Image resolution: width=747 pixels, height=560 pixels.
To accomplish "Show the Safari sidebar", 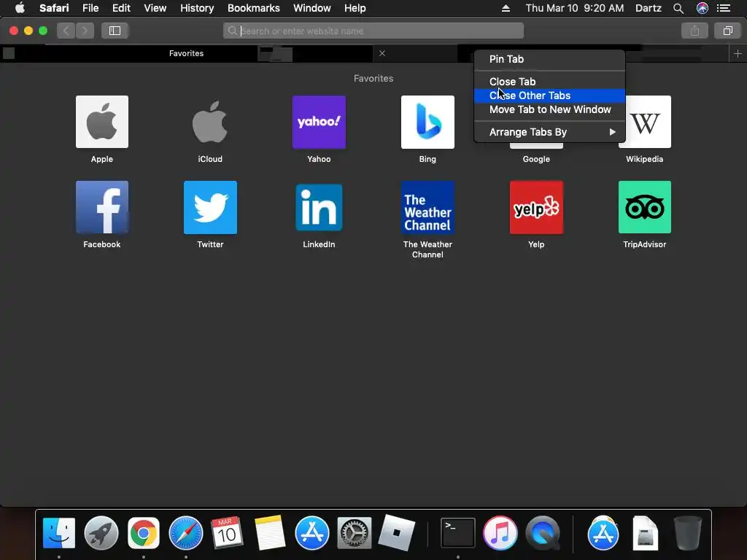I will 115,31.
